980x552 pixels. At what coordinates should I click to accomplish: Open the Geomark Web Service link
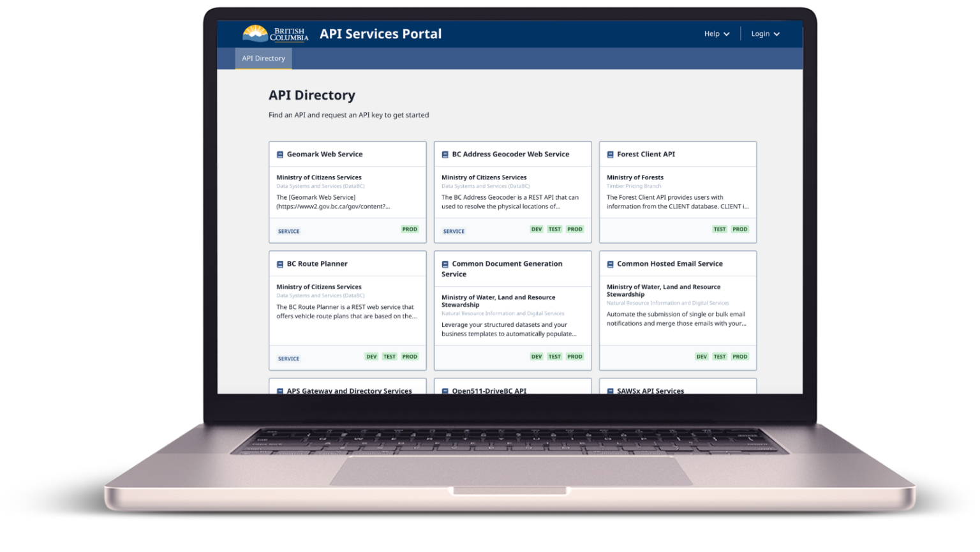point(325,154)
